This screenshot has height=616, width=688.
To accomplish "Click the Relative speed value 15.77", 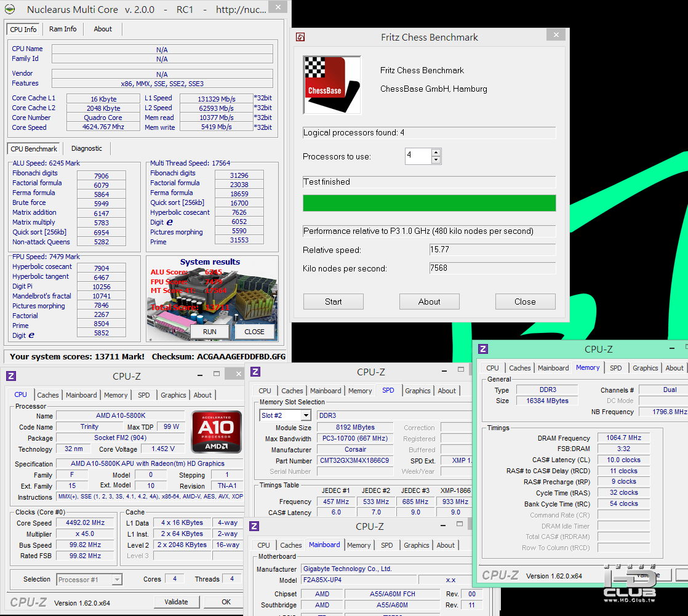I will click(492, 250).
